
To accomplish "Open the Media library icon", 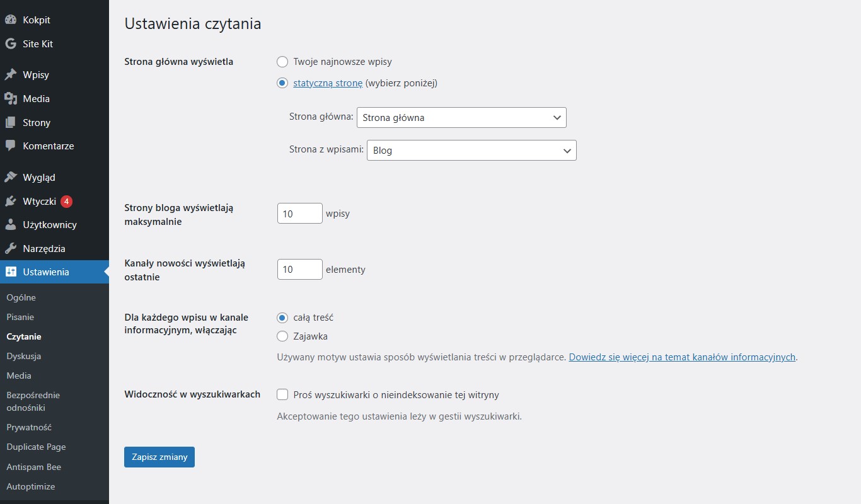I will pos(10,98).
